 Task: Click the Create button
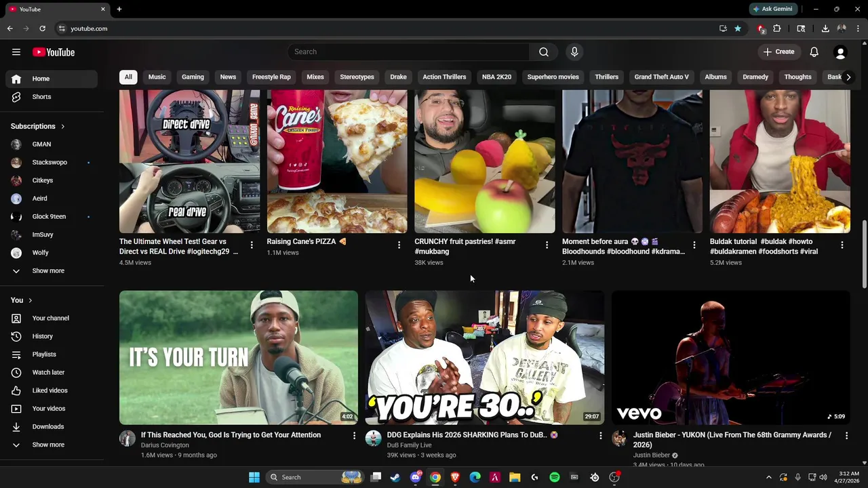click(x=778, y=52)
